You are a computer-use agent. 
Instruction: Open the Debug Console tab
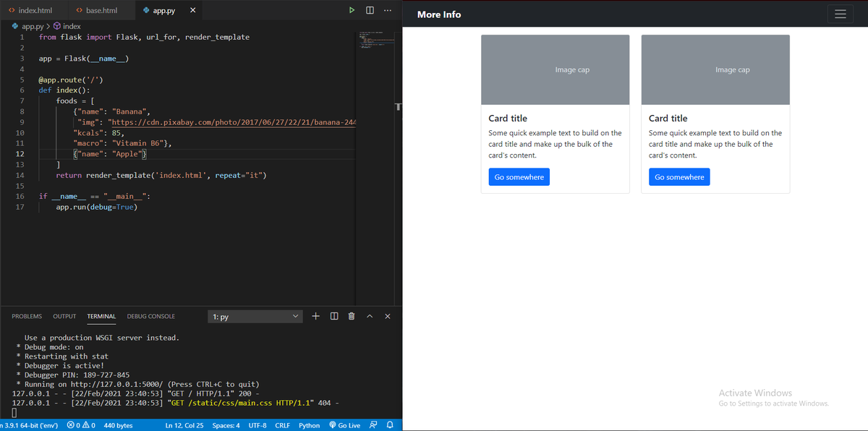[151, 316]
